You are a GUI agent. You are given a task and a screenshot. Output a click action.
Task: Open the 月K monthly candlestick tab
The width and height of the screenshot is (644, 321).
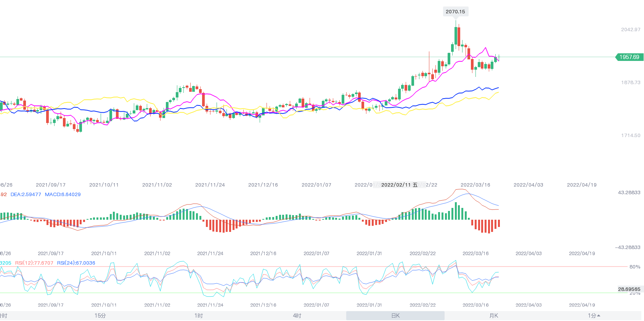494,316
